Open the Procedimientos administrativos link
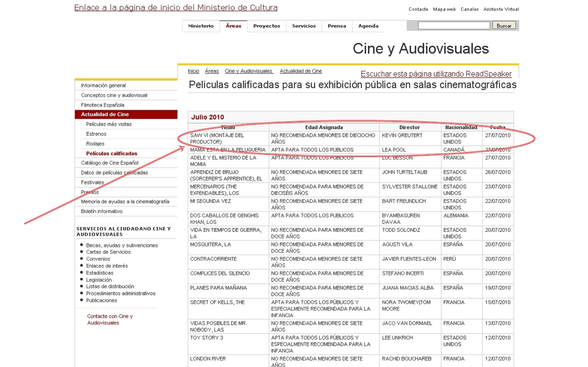Image resolution: width=588 pixels, height=367 pixels. 121,294
